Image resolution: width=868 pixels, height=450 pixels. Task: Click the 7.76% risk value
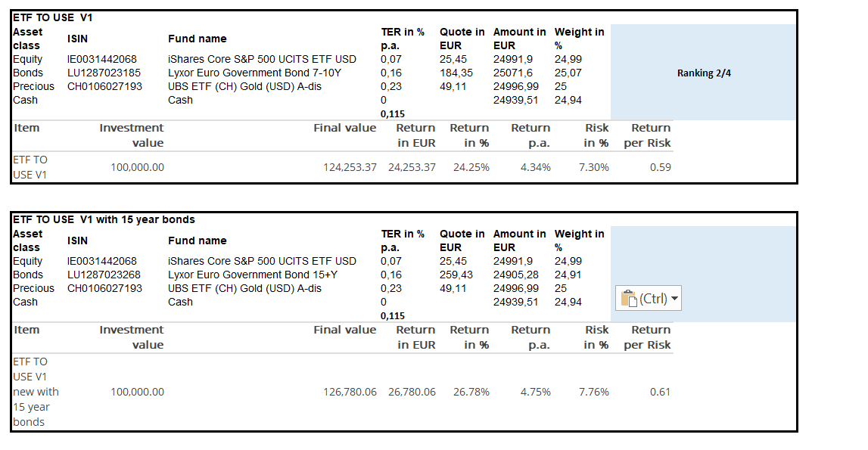pyautogui.click(x=593, y=392)
